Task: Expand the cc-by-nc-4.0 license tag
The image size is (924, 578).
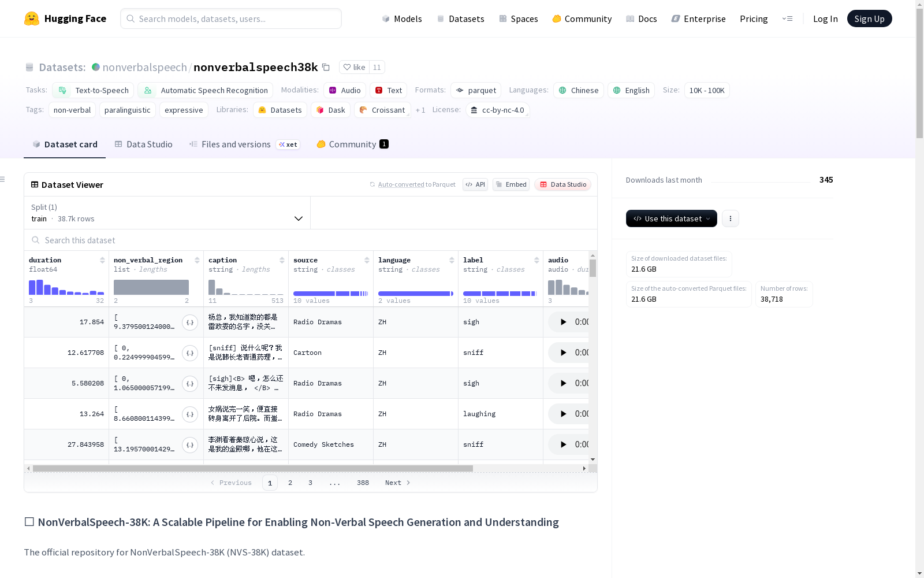Action: point(498,110)
